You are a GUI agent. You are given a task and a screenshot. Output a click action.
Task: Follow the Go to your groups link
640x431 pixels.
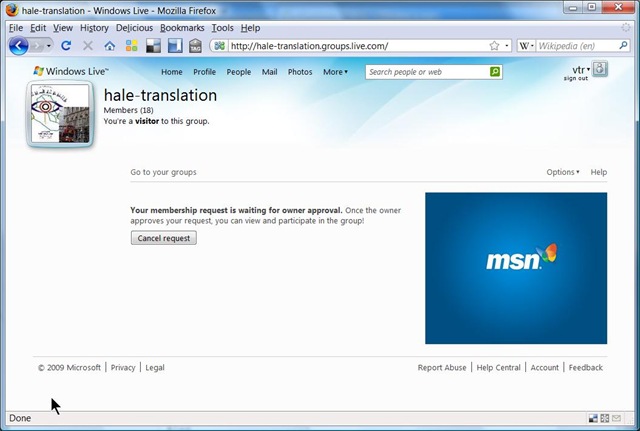(163, 172)
